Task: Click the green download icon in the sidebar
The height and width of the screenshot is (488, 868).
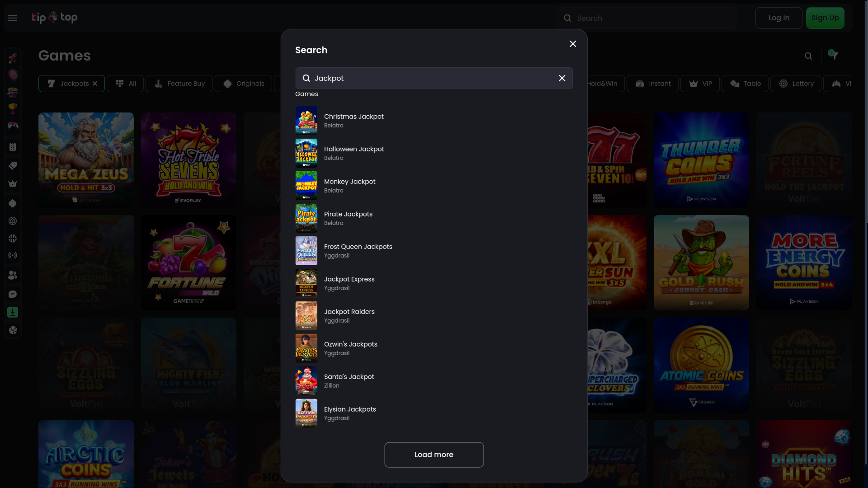Action: pos(13,312)
